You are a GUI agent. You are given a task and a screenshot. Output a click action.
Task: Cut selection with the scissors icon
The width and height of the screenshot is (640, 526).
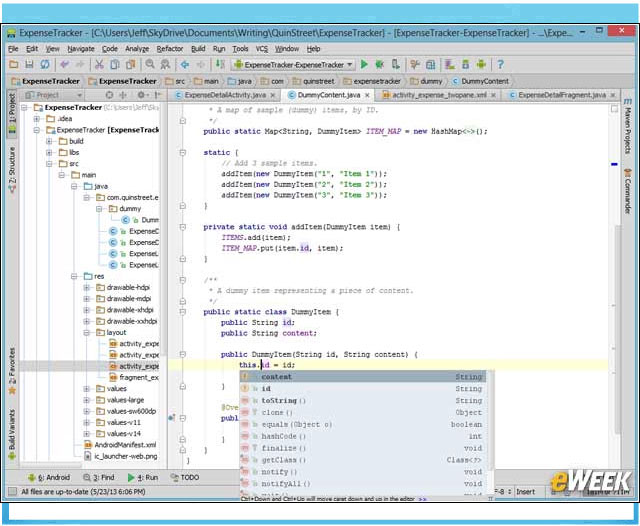click(x=99, y=64)
